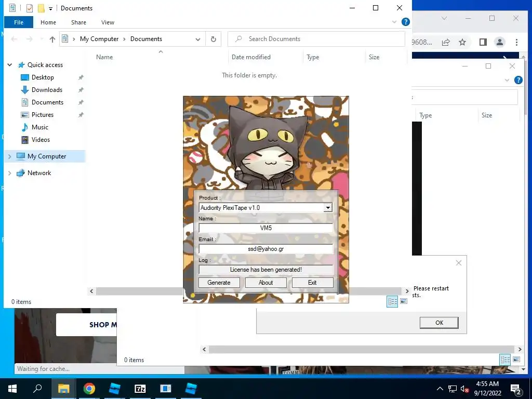Click Chrome share page icon
The height and width of the screenshot is (399, 532).
(x=445, y=42)
